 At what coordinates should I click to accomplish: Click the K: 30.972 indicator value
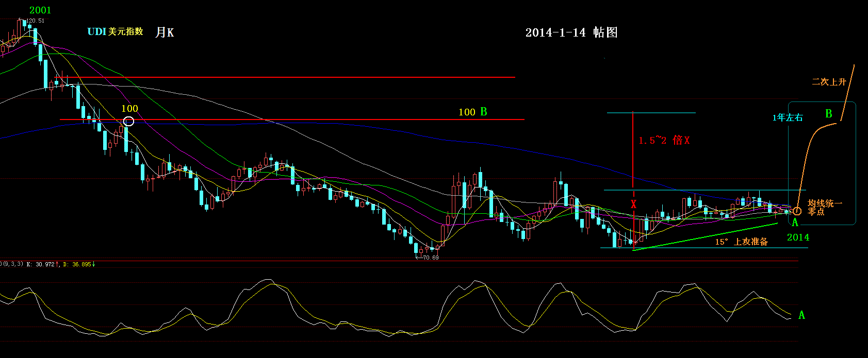[42, 264]
